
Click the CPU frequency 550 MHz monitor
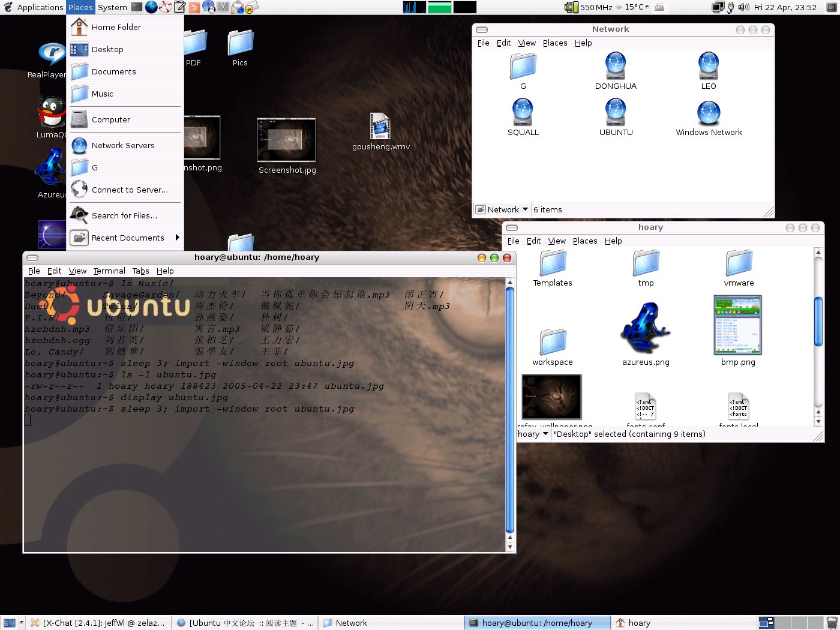pos(589,7)
